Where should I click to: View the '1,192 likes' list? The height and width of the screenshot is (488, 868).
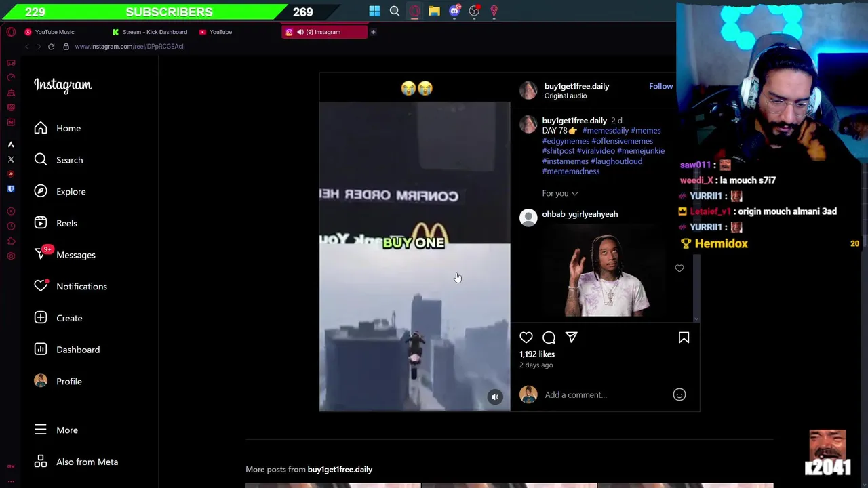pyautogui.click(x=537, y=354)
